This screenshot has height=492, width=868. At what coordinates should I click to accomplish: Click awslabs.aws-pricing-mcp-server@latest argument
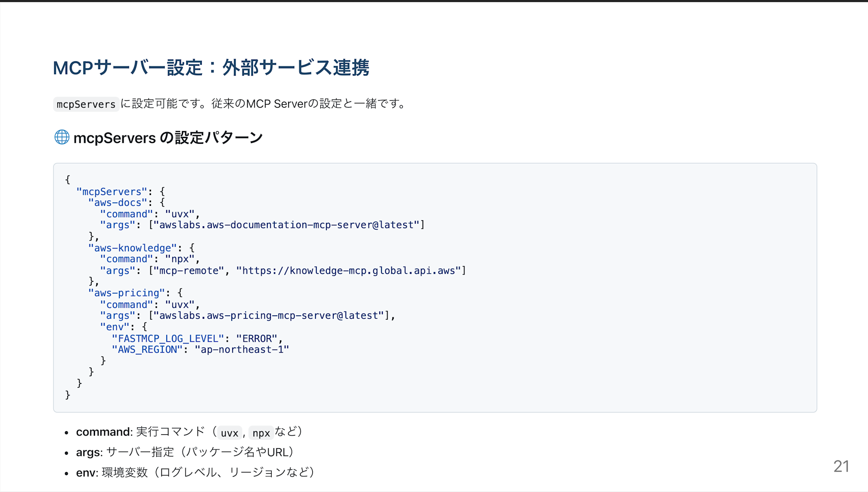tap(269, 316)
